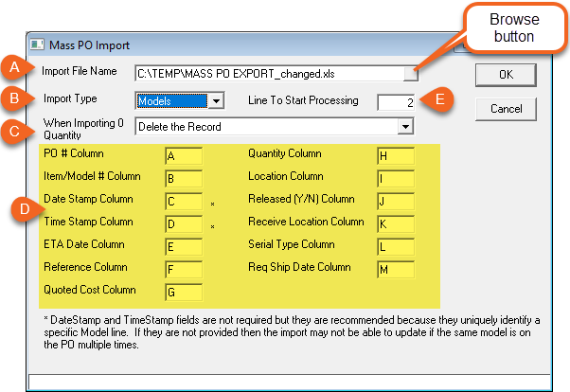570x392 pixels.
Task: Click the Import File Name label
Action: [x=80, y=71]
